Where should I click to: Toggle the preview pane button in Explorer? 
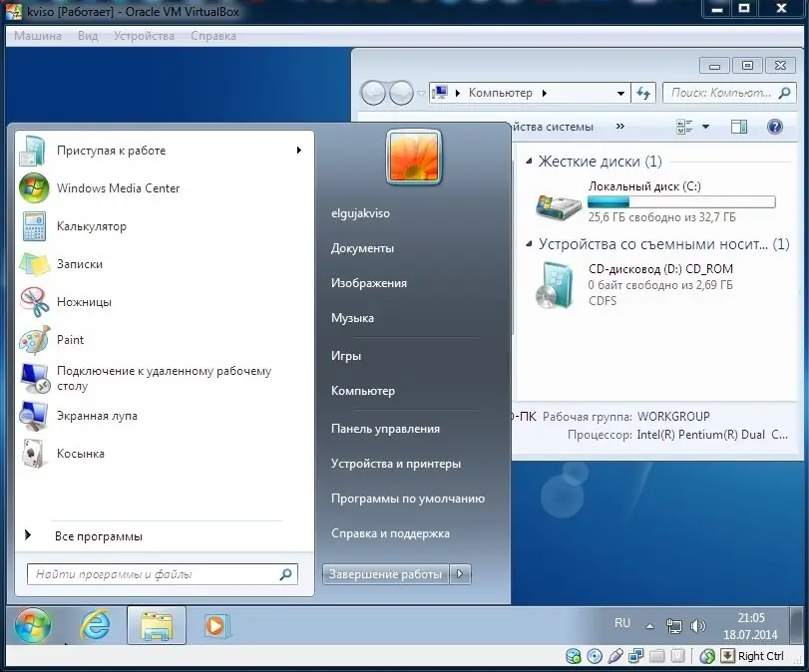[x=738, y=127]
